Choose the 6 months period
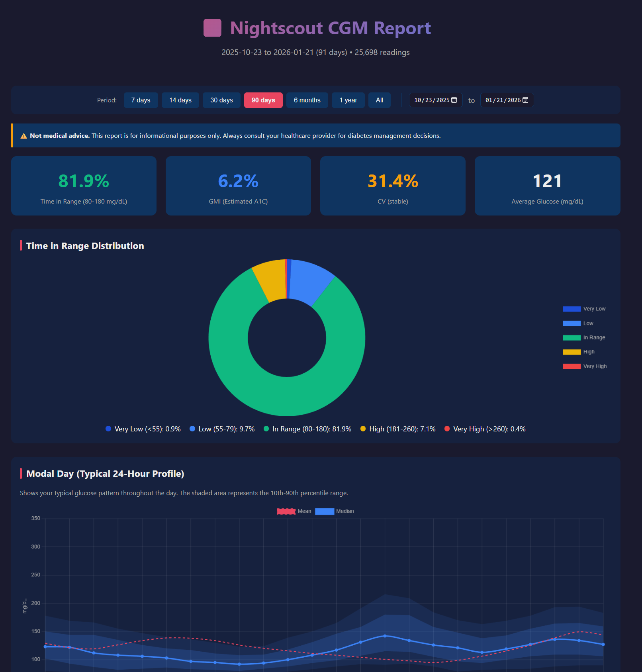 tap(307, 100)
